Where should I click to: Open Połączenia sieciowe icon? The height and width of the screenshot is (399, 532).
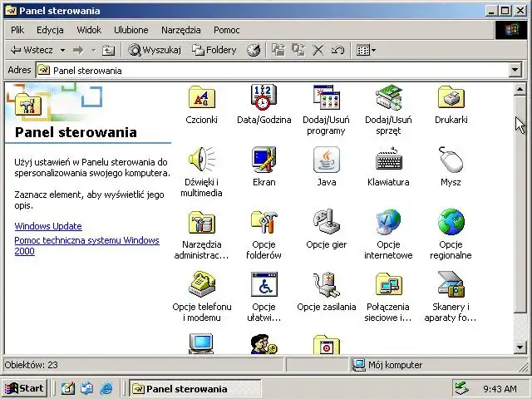388,284
